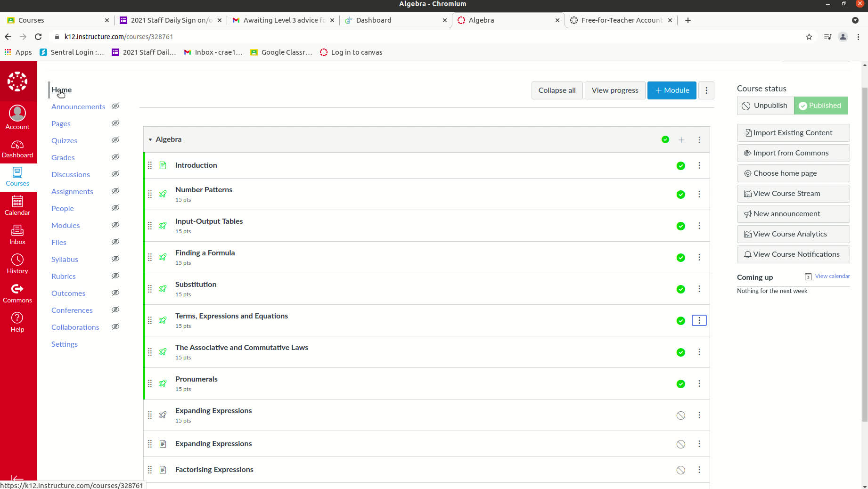Open the Inbox from the red sidebar
The width and height of the screenshot is (868, 489).
coord(17,235)
